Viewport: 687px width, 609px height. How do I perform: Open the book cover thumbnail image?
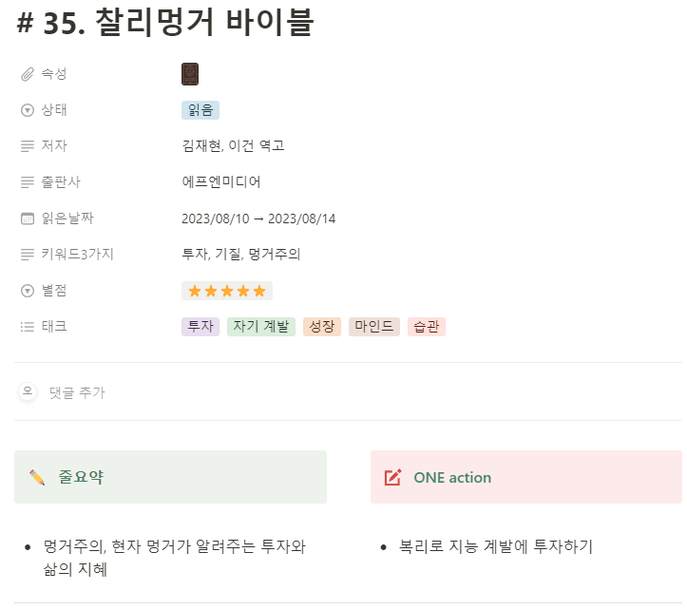tap(190, 74)
